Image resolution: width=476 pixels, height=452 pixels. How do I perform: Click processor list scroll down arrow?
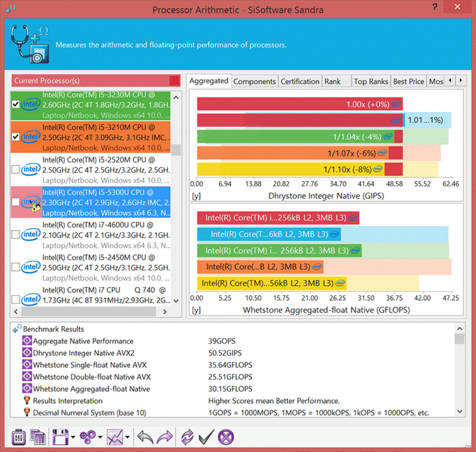pyautogui.click(x=176, y=301)
